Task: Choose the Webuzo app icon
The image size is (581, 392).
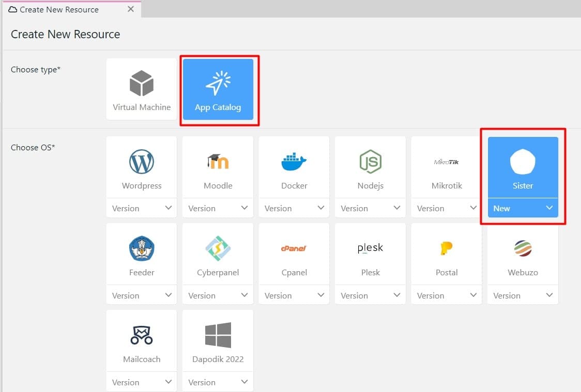Action: [x=523, y=249]
